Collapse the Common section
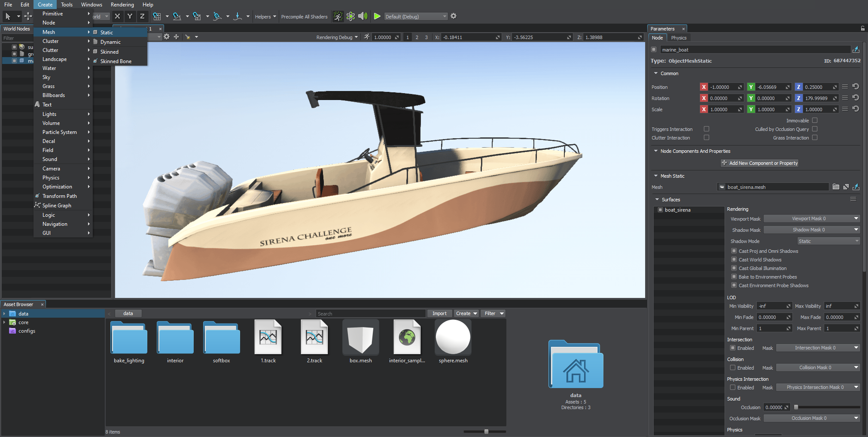Viewport: 868px width, 437px height. tap(656, 73)
